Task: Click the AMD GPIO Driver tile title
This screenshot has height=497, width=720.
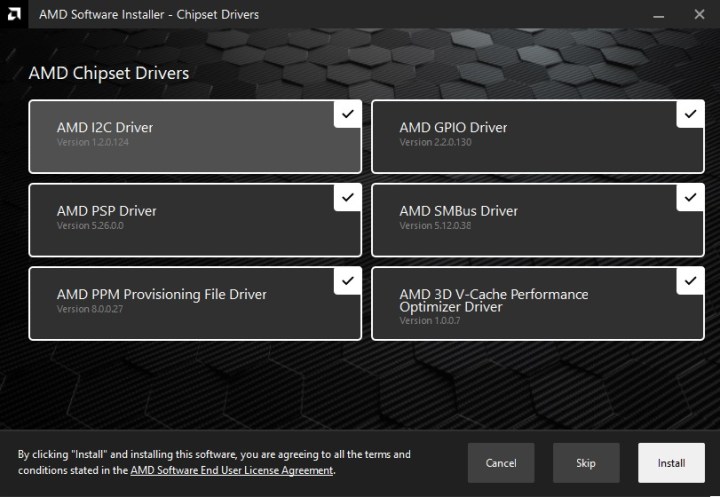Action: 453,128
